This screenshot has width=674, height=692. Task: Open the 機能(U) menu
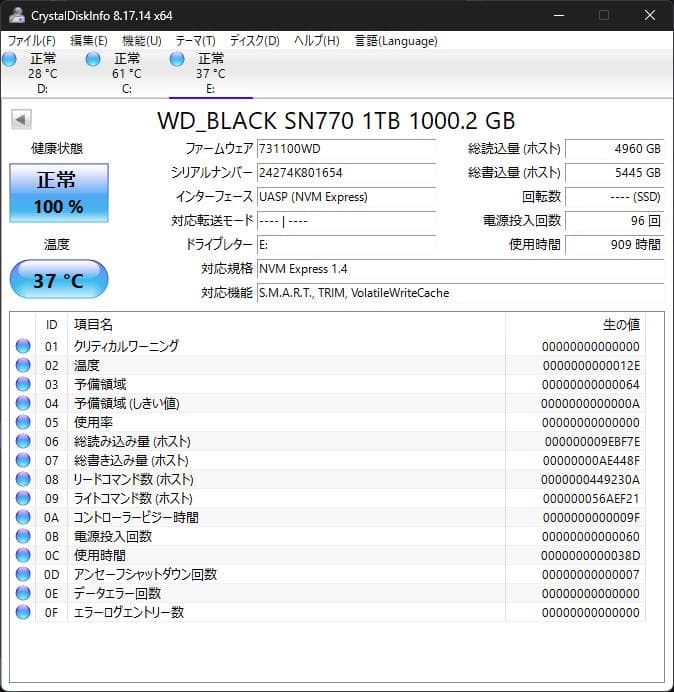click(142, 41)
